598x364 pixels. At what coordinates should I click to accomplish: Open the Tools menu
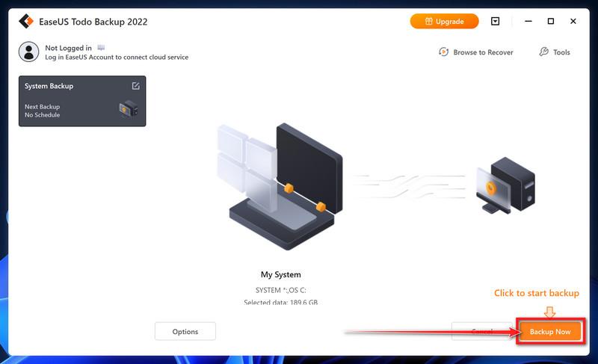(x=555, y=52)
